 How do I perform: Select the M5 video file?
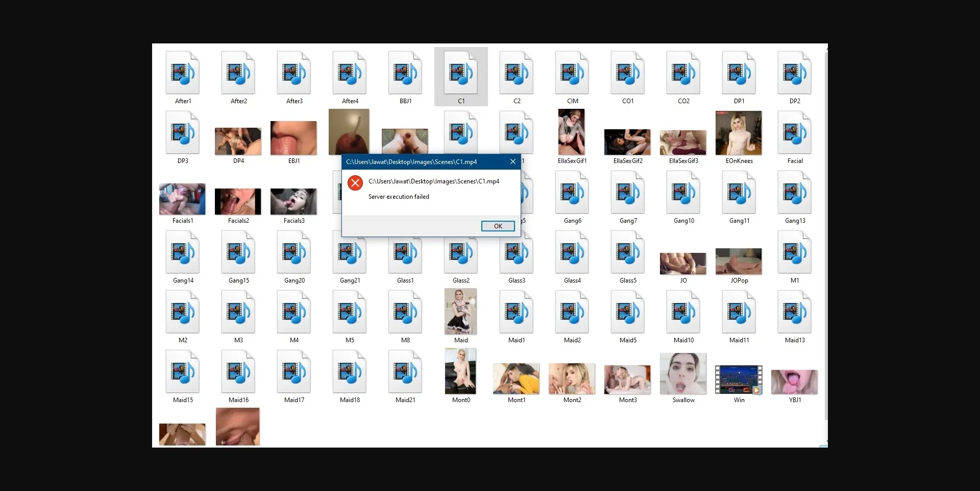click(350, 313)
